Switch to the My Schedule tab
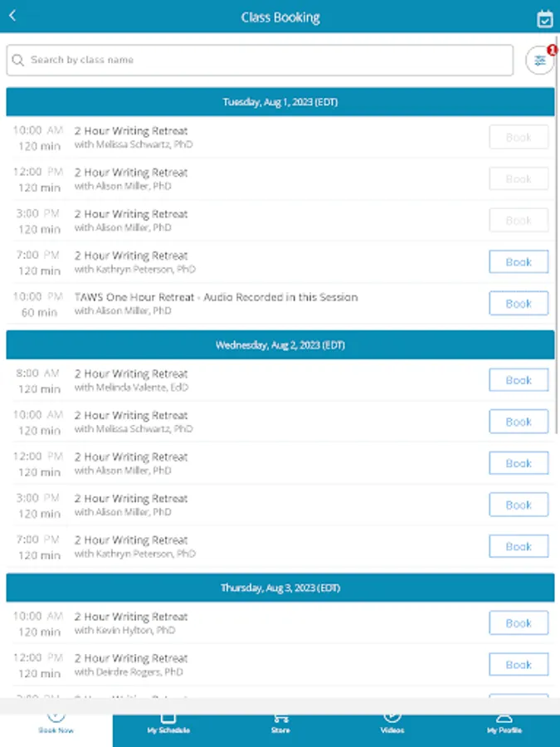The width and height of the screenshot is (560, 747). pos(168,722)
